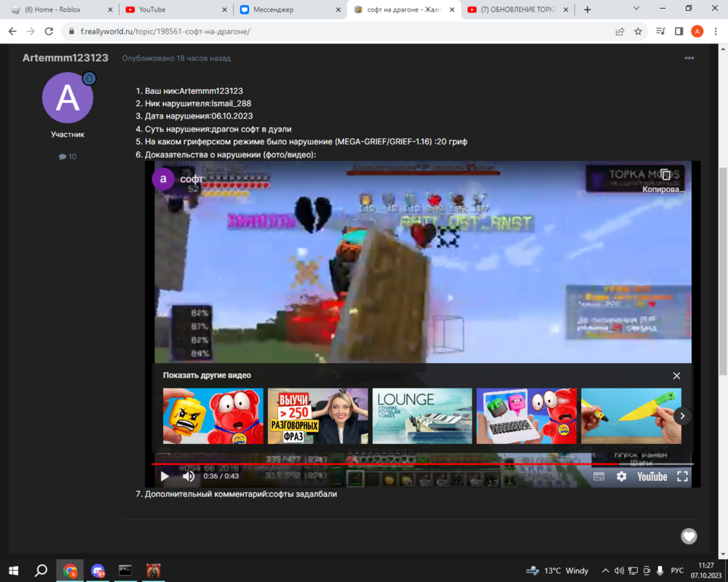Close the Мессенджер tab

[338, 9]
